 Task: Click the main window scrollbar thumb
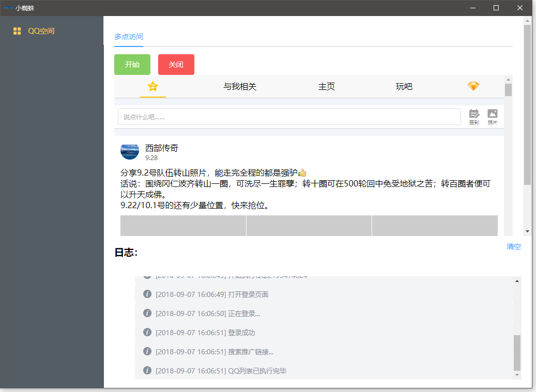click(527, 105)
